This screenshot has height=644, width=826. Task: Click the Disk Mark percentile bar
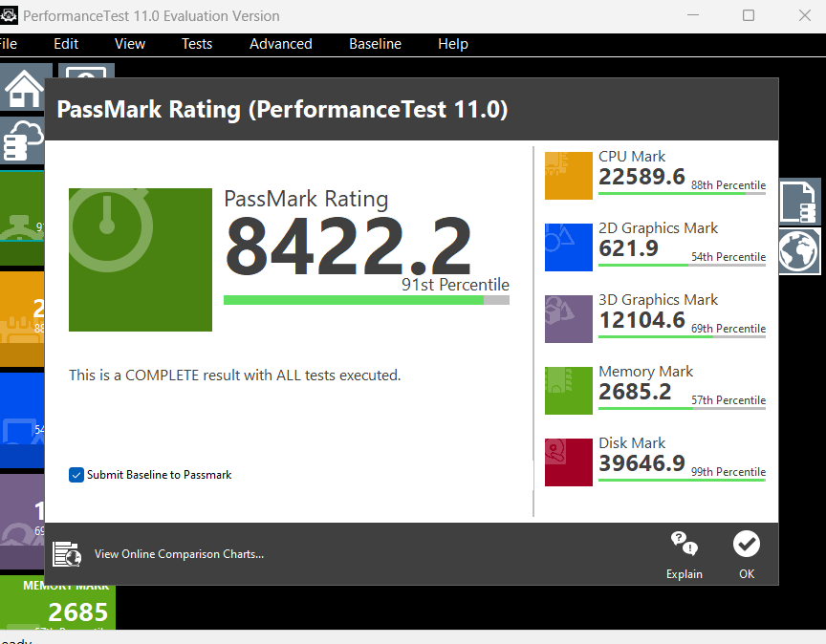click(x=682, y=480)
